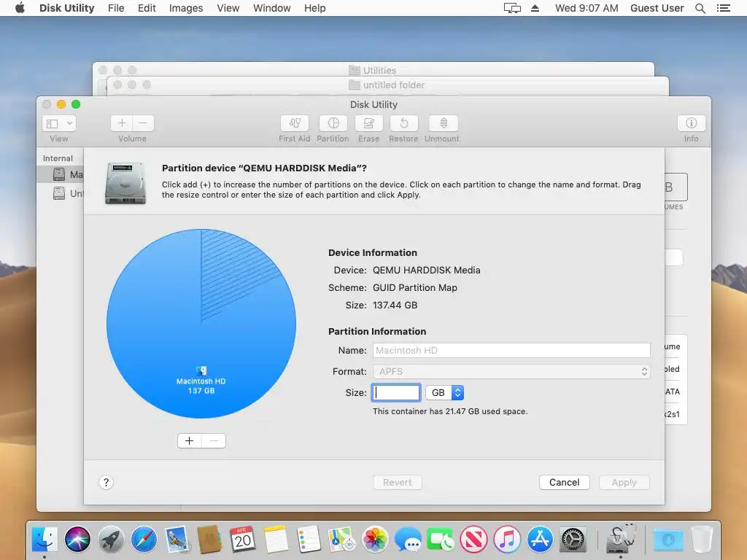The image size is (747, 560).
Task: Open Maps from the Dock
Action: [341, 540]
